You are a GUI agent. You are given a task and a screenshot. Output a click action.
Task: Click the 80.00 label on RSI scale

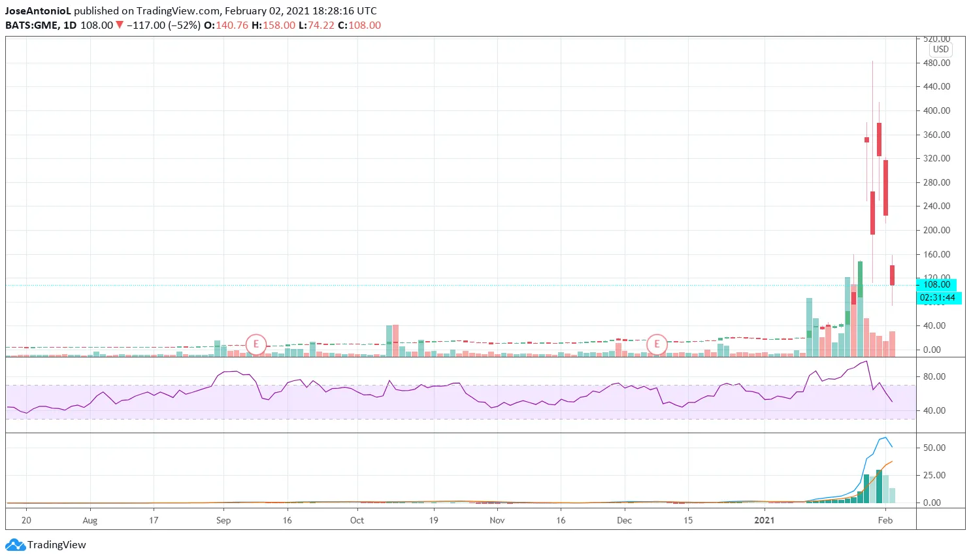coord(934,376)
